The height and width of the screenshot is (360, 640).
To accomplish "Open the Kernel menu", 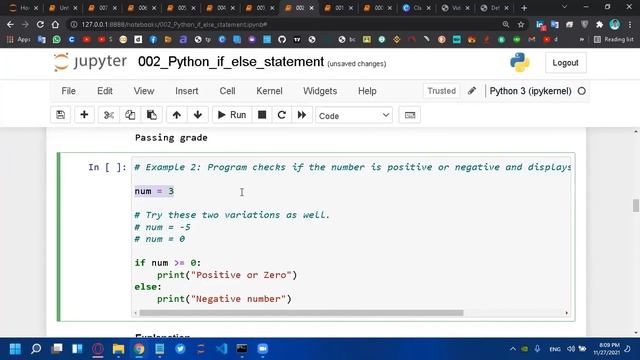I will click(x=269, y=91).
